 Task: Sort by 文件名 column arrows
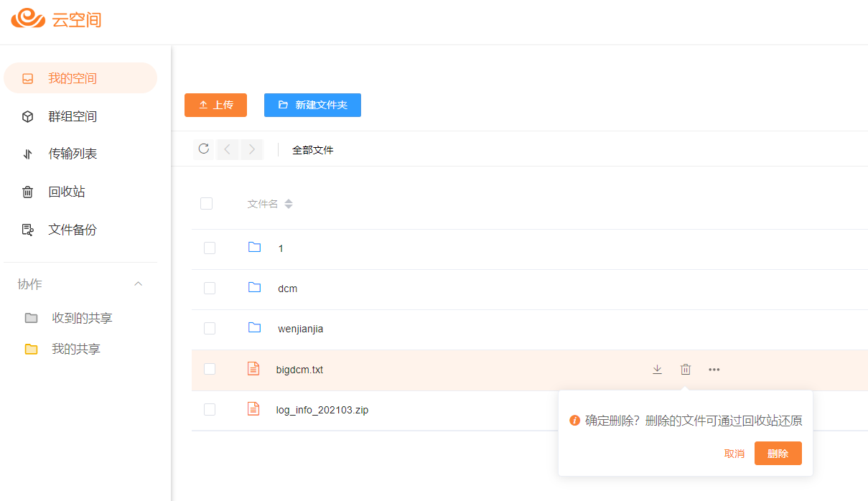[289, 204]
